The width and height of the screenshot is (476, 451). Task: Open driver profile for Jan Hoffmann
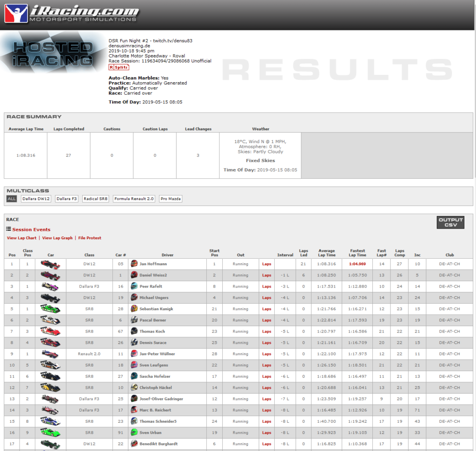pyautogui.click(x=153, y=264)
